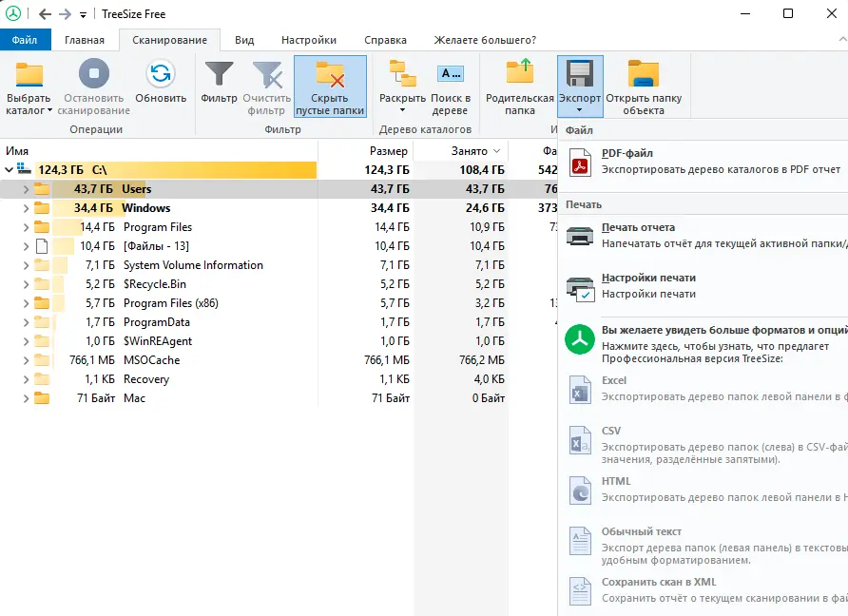This screenshot has height=616, width=848.
Task: Toggle Скрыть пустые папки button
Action: point(330,87)
